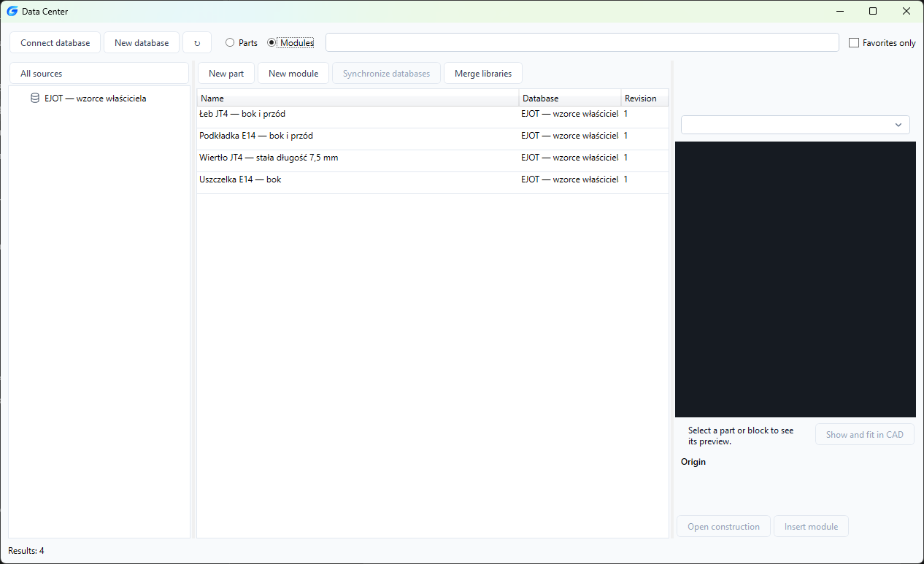The image size is (924, 564).
Task: Sort by the Name column header
Action: click(x=358, y=98)
